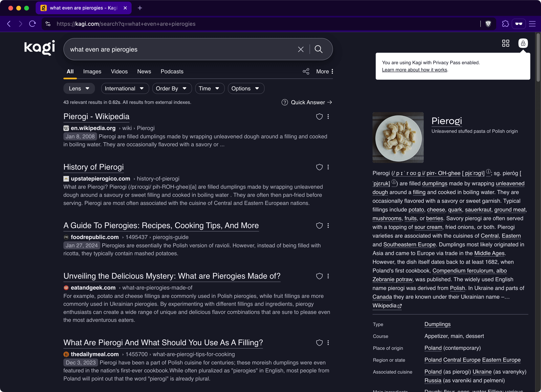The image size is (541, 392).
Task: Play the first pronunciation info icon
Action: click(x=488, y=171)
